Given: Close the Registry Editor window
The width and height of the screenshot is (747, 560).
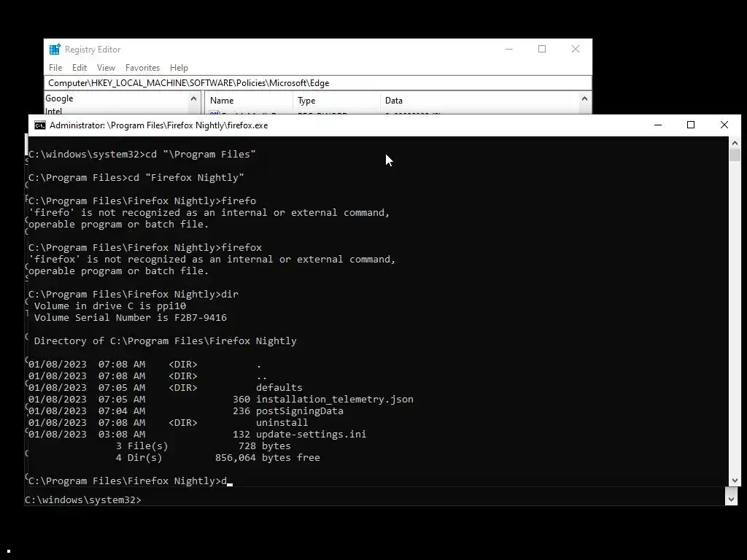Looking at the screenshot, I should (x=576, y=49).
